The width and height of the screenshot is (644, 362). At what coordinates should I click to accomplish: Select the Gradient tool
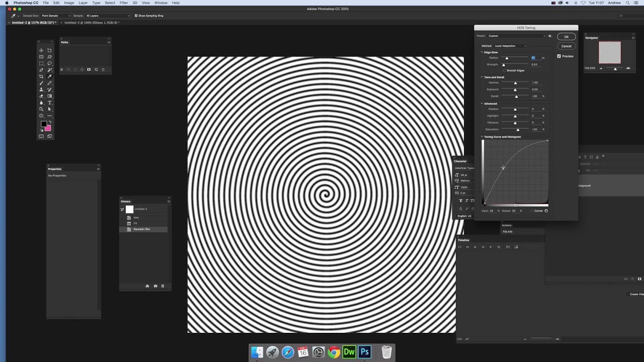click(49, 96)
